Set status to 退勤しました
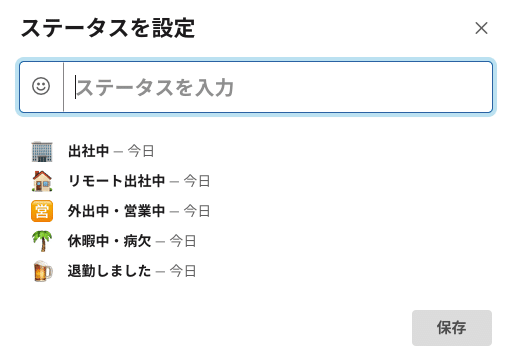The height and width of the screenshot is (363, 513). (x=110, y=271)
